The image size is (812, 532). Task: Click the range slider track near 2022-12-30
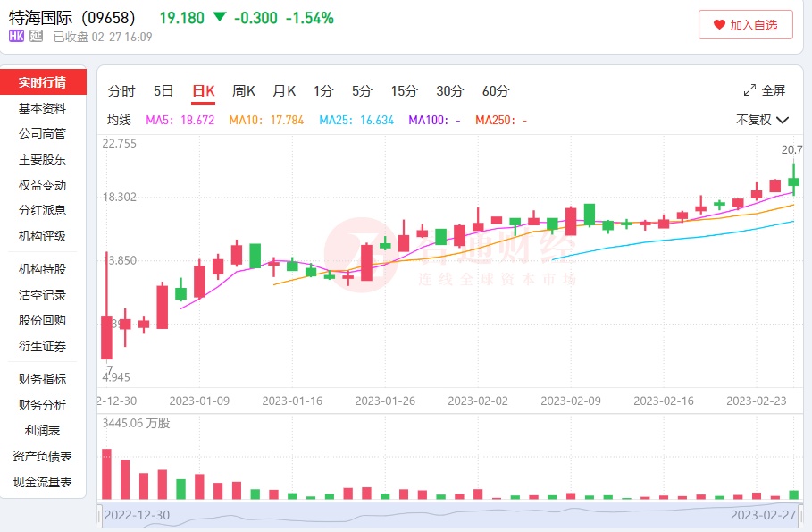[x=138, y=515]
